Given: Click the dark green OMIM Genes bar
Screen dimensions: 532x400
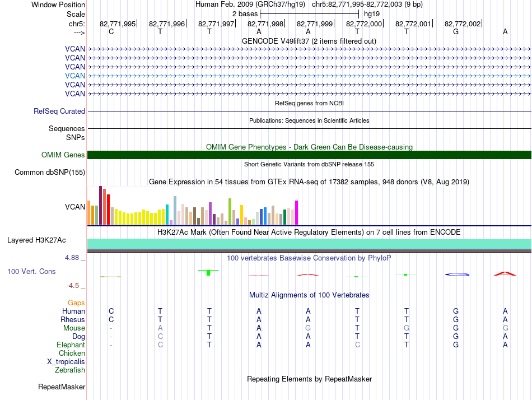Looking at the screenshot, I should [x=309, y=155].
